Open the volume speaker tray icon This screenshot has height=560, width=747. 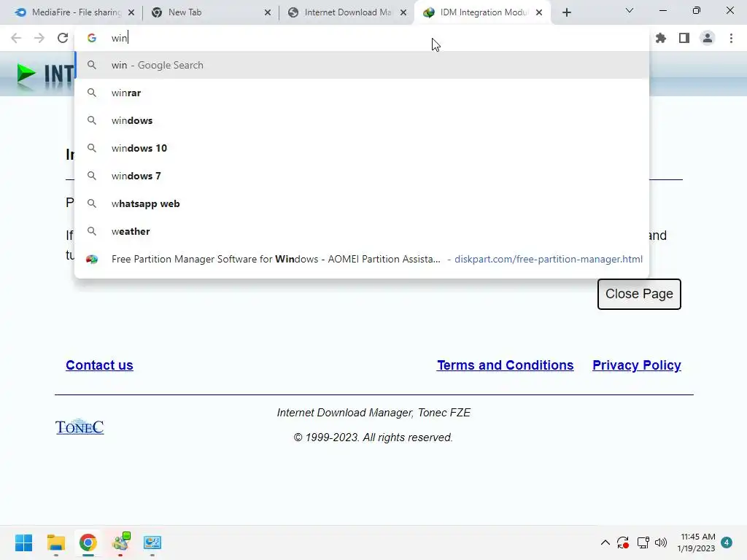pyautogui.click(x=661, y=542)
